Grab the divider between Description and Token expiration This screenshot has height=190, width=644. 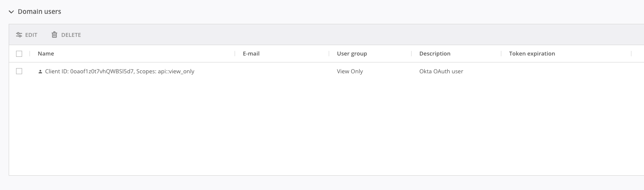tap(501, 54)
